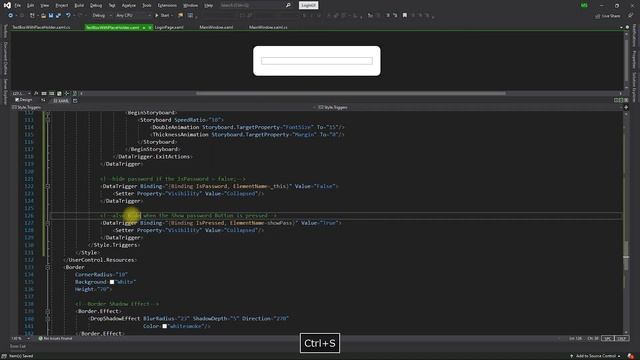Close the TextBoxWithPlaceHolder.xaml tab
640x360 pixels.
[x=150, y=27]
